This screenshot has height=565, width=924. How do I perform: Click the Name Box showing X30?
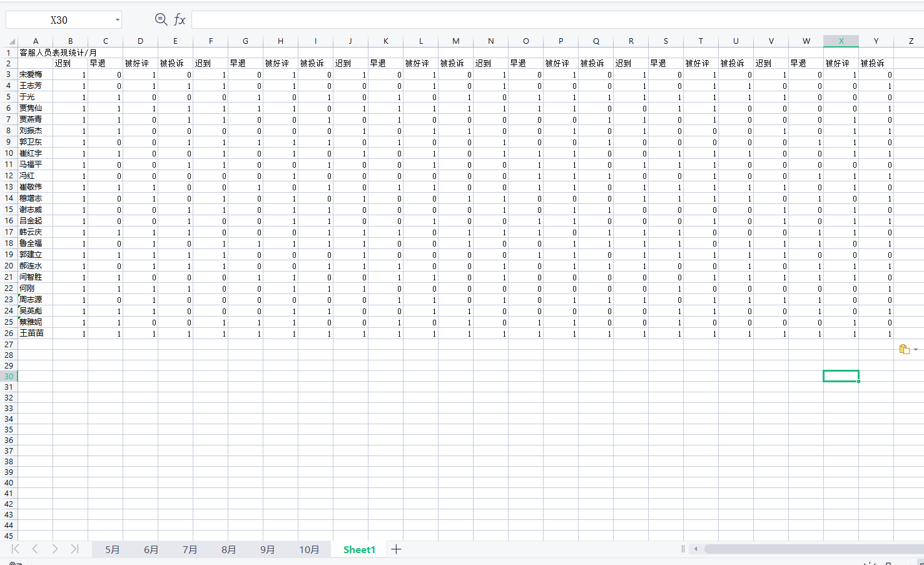click(59, 20)
